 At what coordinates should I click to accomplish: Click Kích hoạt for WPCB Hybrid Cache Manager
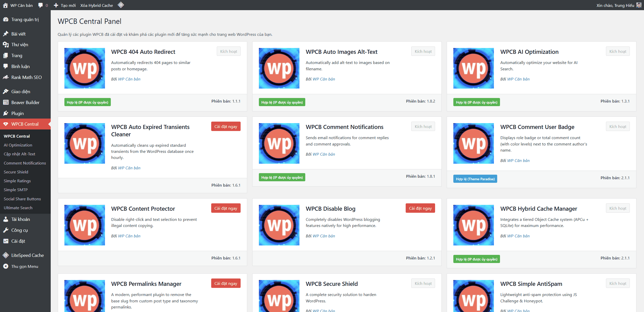[618, 208]
